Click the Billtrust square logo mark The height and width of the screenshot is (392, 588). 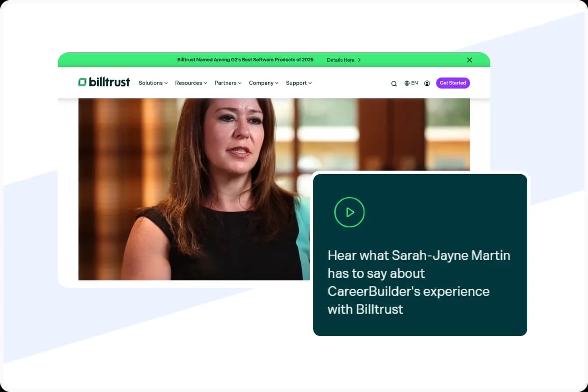click(82, 82)
